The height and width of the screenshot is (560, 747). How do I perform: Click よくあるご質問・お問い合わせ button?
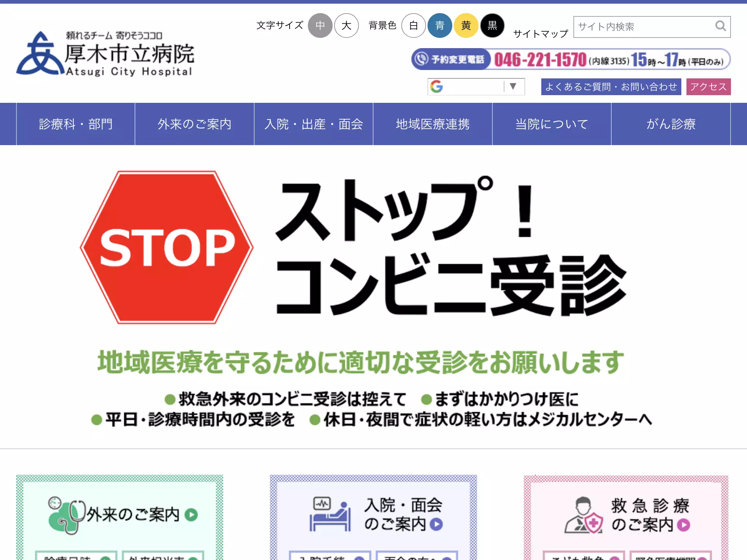(x=611, y=87)
